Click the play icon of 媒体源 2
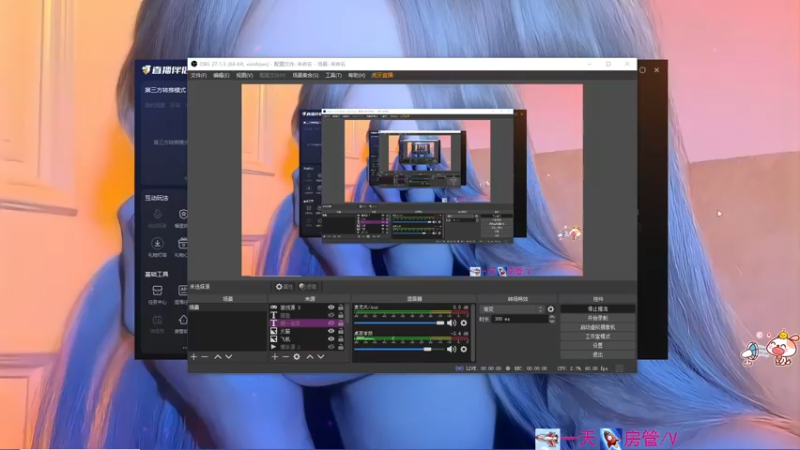This screenshot has height=450, width=800. point(273,347)
